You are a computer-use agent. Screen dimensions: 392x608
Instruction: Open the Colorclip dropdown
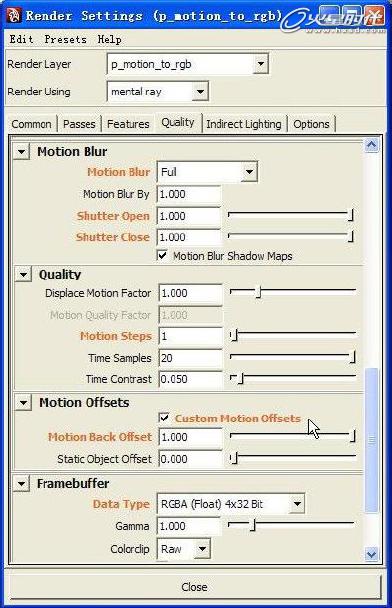tap(184, 549)
